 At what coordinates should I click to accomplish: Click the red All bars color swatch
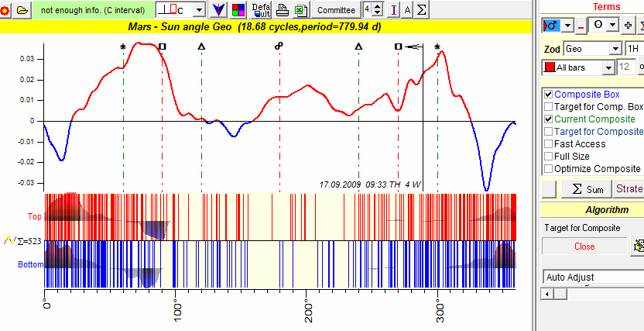(549, 67)
